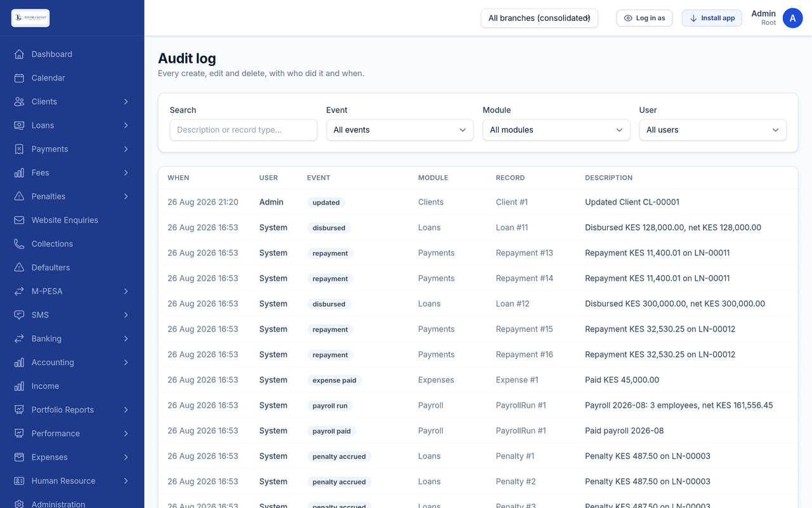Click 'Updated Client CL-00001' description
812x508 pixels.
coord(632,202)
